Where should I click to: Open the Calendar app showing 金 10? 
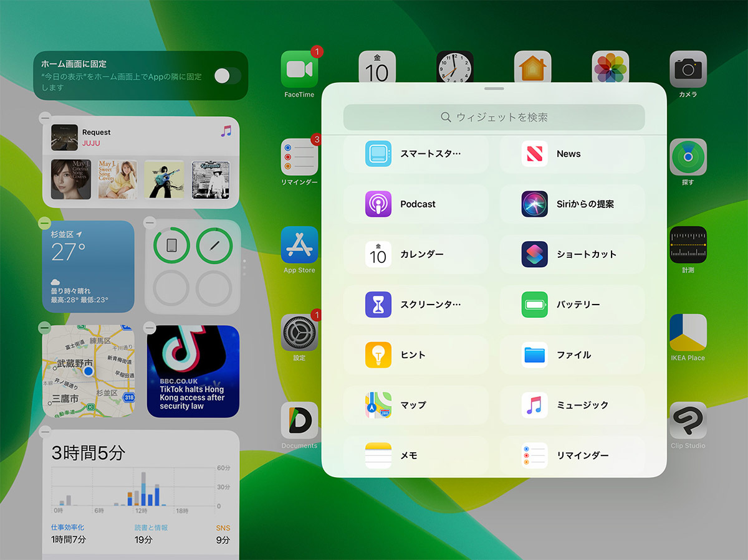(x=377, y=67)
